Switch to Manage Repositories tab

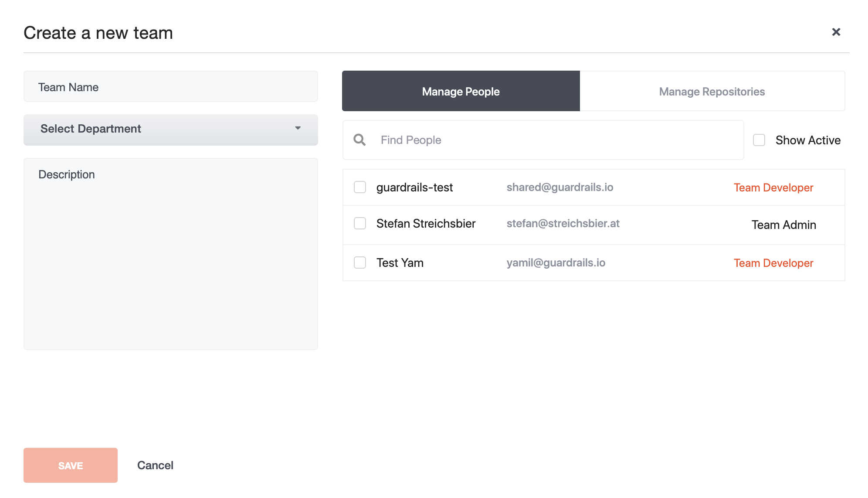pyautogui.click(x=712, y=91)
